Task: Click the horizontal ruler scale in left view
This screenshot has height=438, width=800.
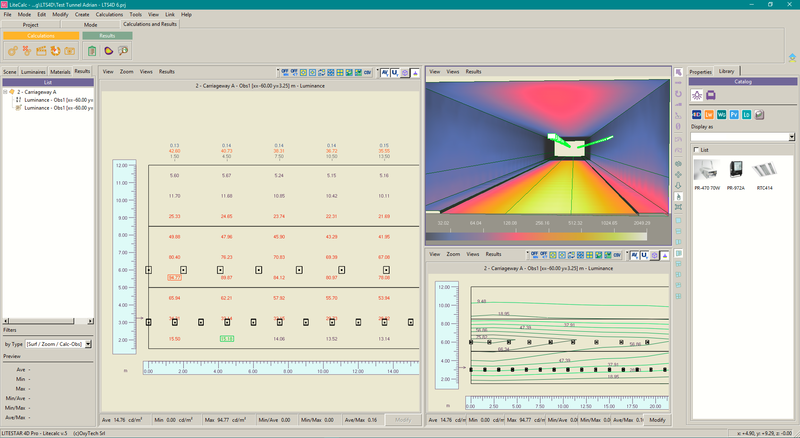Action: pyautogui.click(x=281, y=368)
